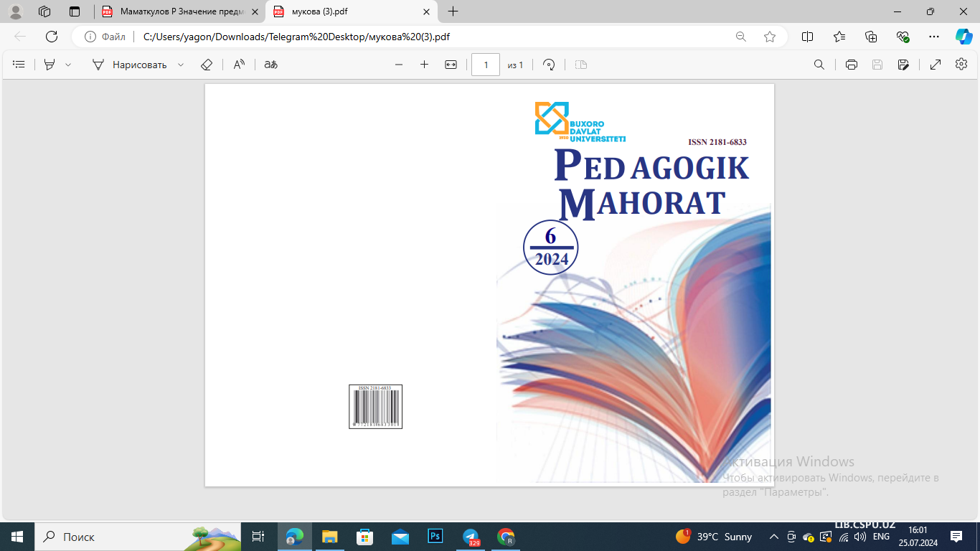980x551 pixels.
Task: Click the page number input field
Action: click(486, 65)
